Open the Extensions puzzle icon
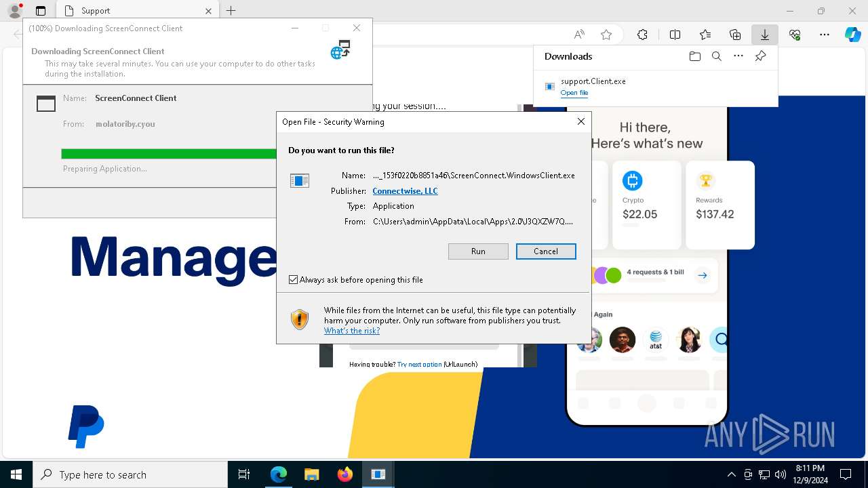 642,35
